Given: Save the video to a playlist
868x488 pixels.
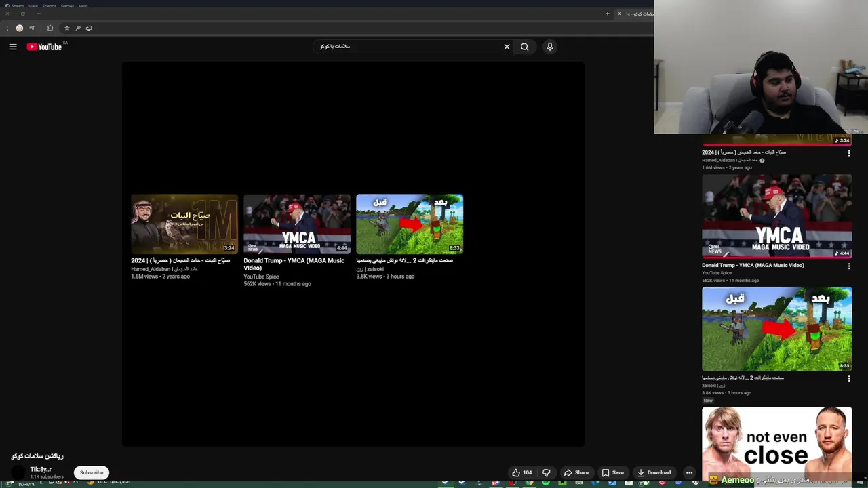Looking at the screenshot, I should tap(612, 472).
